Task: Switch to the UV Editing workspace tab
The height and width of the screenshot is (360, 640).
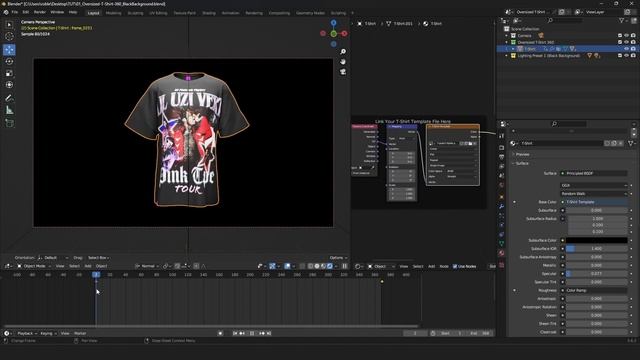Action: tap(158, 13)
